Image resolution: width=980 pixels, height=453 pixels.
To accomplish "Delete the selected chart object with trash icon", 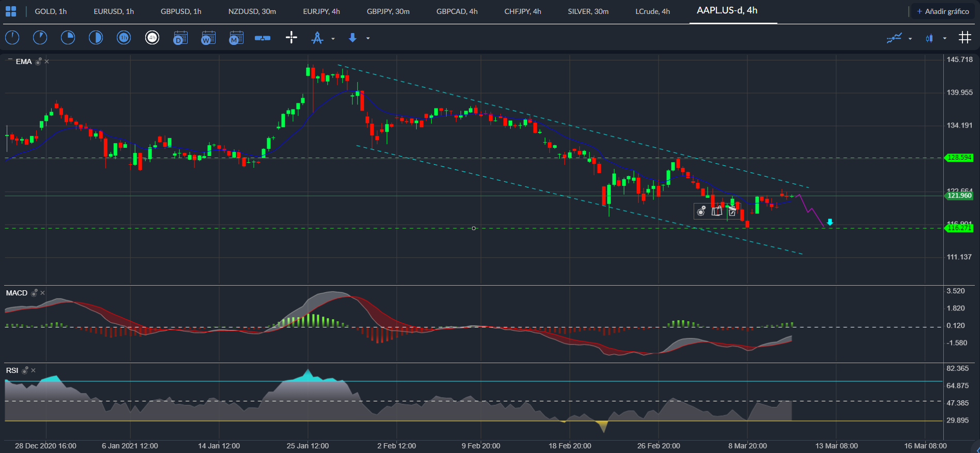I will [732, 211].
